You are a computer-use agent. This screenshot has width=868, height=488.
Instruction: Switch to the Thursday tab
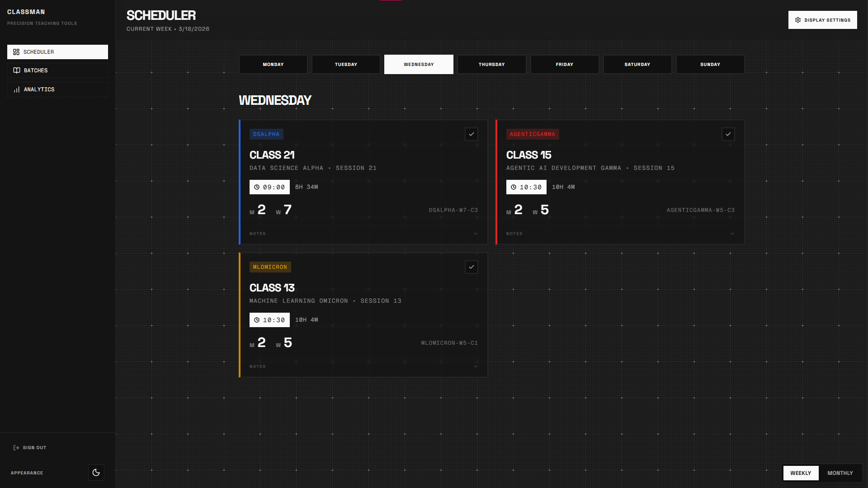(x=491, y=64)
